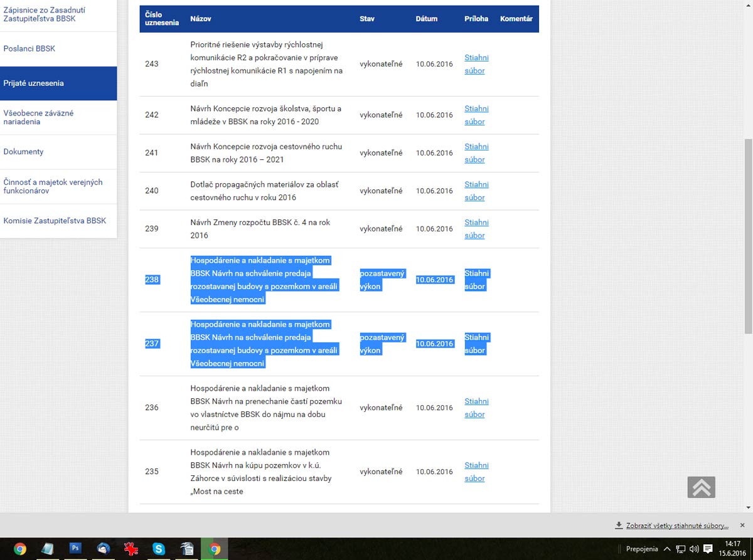Click the scroll-to-top double chevron button
This screenshot has width=753, height=560.
point(701,487)
